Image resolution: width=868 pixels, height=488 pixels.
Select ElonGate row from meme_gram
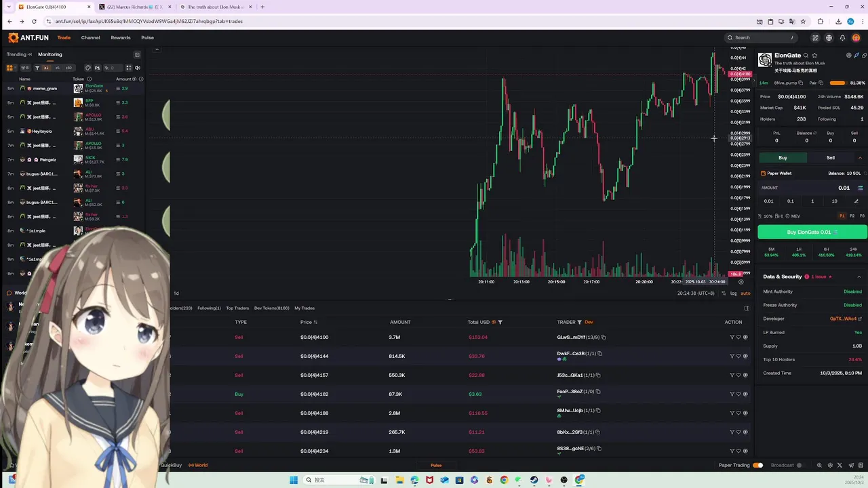[73, 88]
